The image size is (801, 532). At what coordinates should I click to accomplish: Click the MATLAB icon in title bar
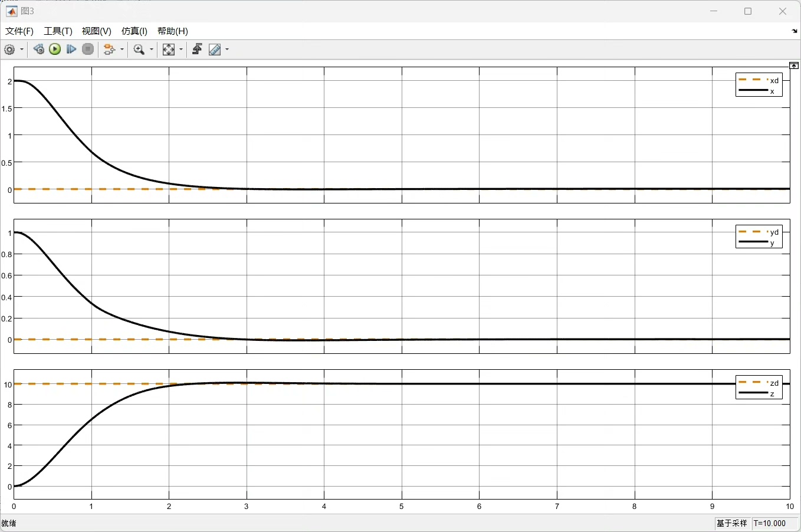coord(12,11)
